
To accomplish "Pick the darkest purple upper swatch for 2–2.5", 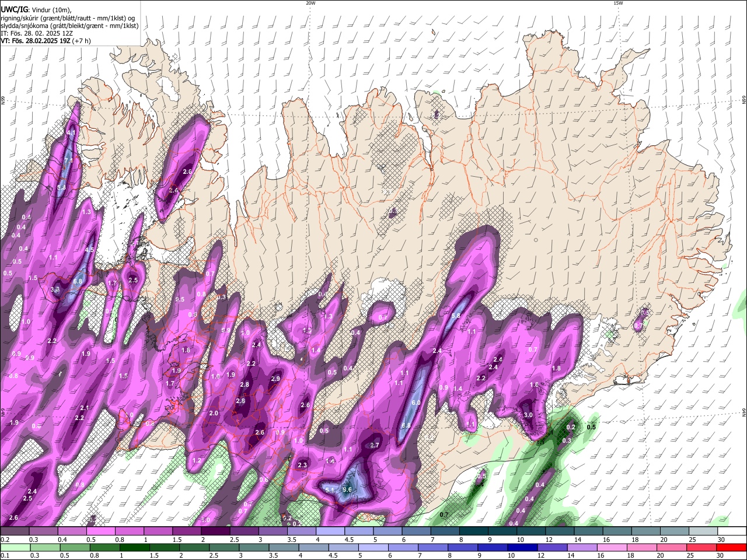I will coord(215,531).
